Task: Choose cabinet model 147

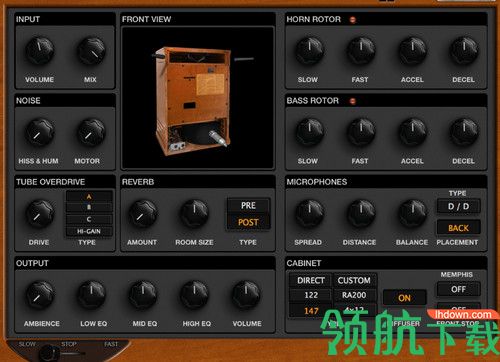Action: pyautogui.click(x=311, y=311)
